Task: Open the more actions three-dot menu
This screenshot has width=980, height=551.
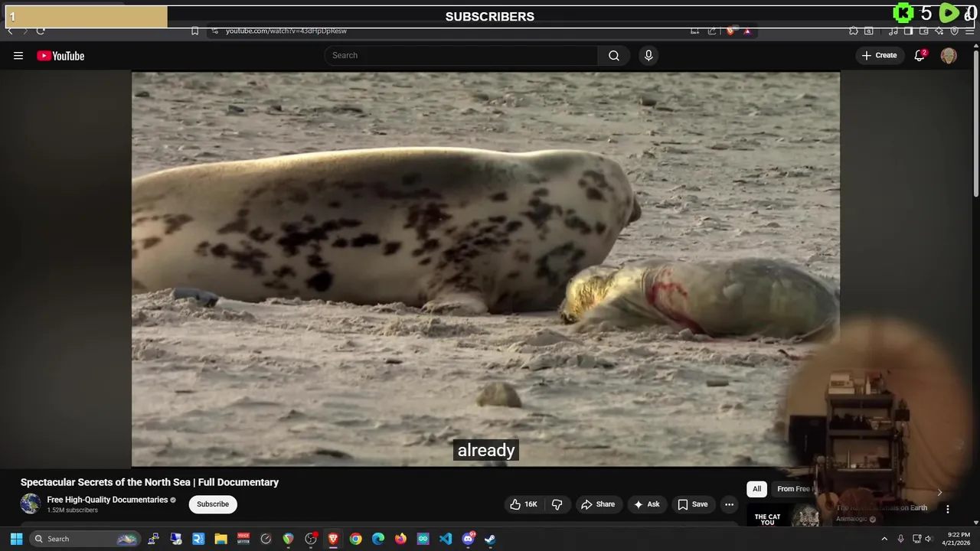Action: click(730, 504)
